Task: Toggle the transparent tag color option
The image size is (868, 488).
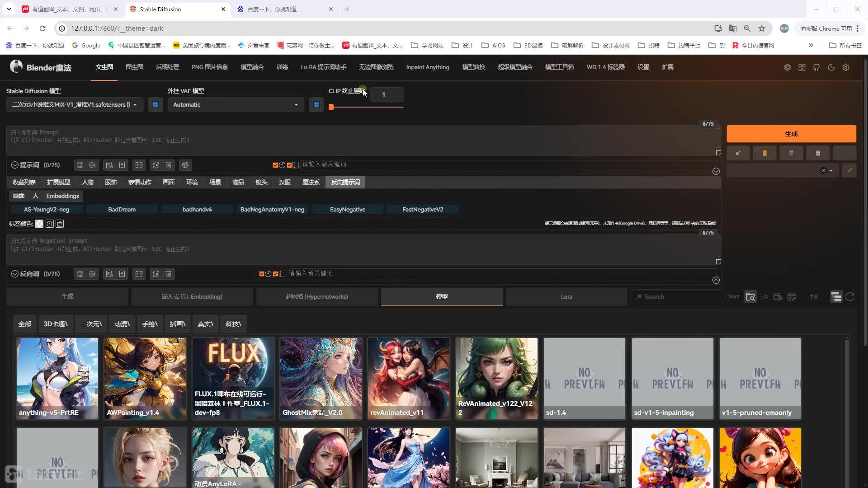Action: (x=39, y=224)
